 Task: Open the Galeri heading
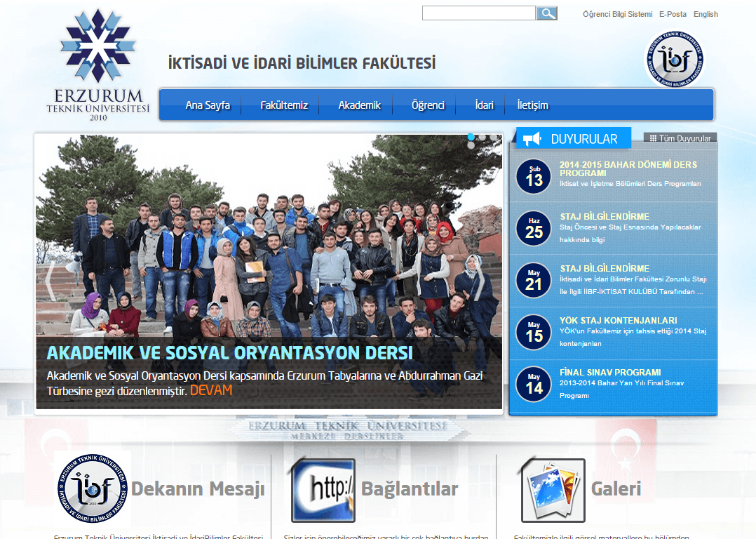click(616, 488)
